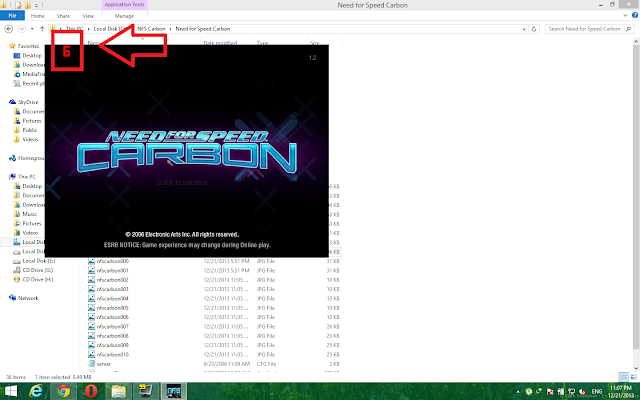This screenshot has width=640, height=400.
Task: Go up one folder with Up arrow
Action: [42, 29]
